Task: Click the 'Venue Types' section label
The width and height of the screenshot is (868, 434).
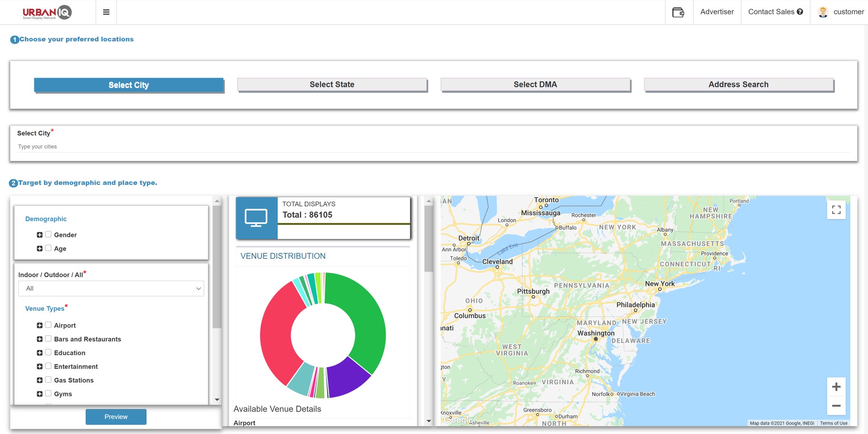Action: [45, 309]
